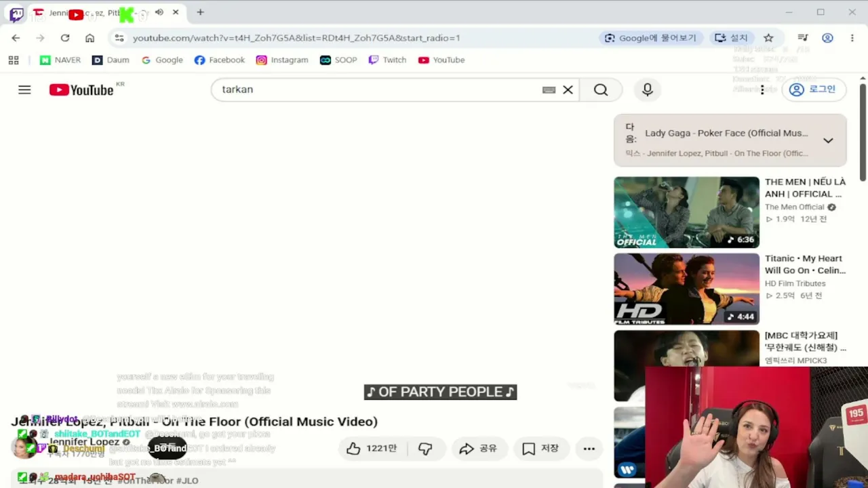Open the Daum bookmark
The height and width of the screenshot is (488, 868).
[111, 60]
